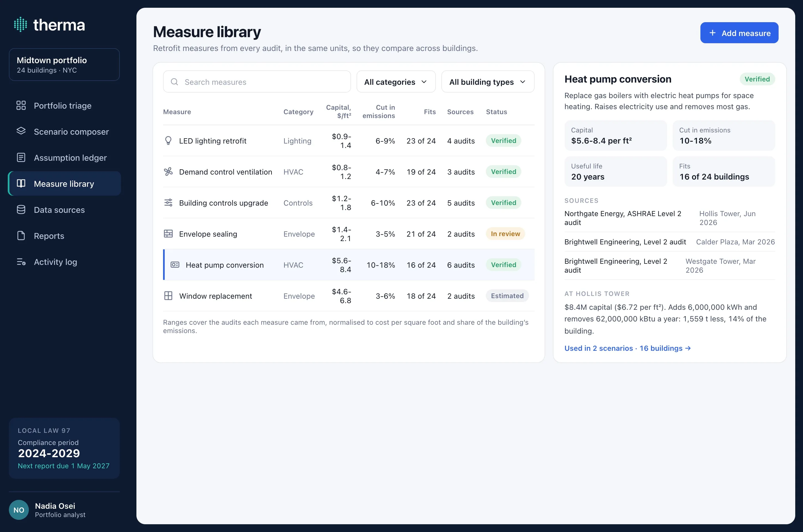Click the Envelope sealing wall icon

168,233
